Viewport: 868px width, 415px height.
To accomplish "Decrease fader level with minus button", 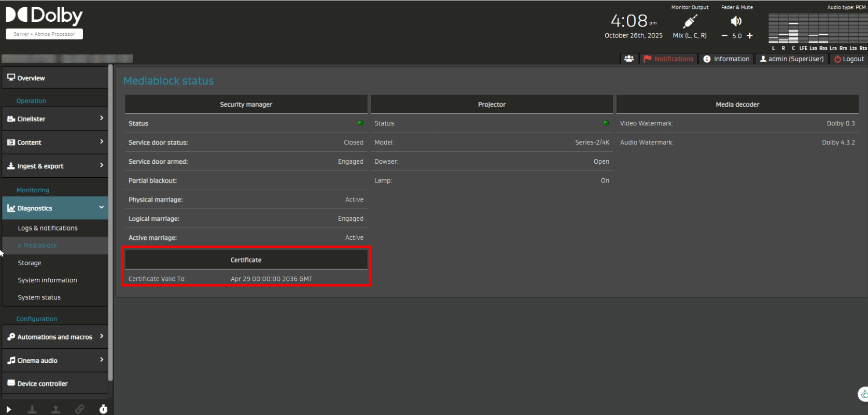I will tap(724, 36).
